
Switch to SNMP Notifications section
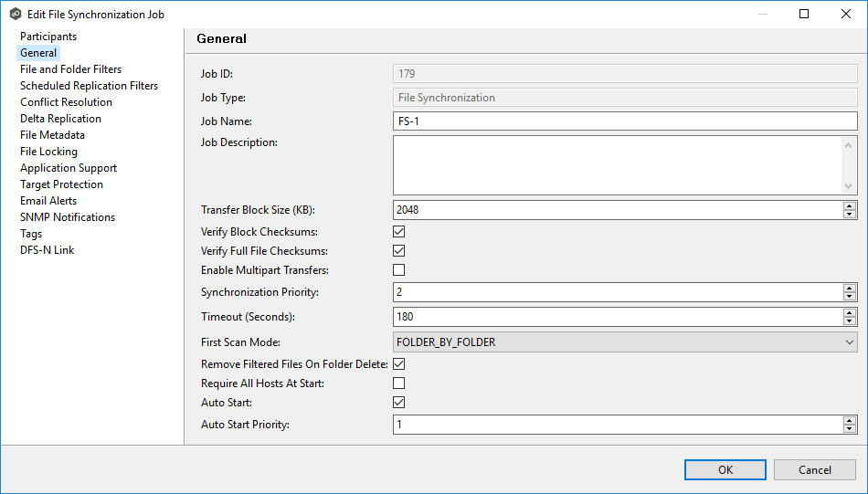(x=68, y=217)
